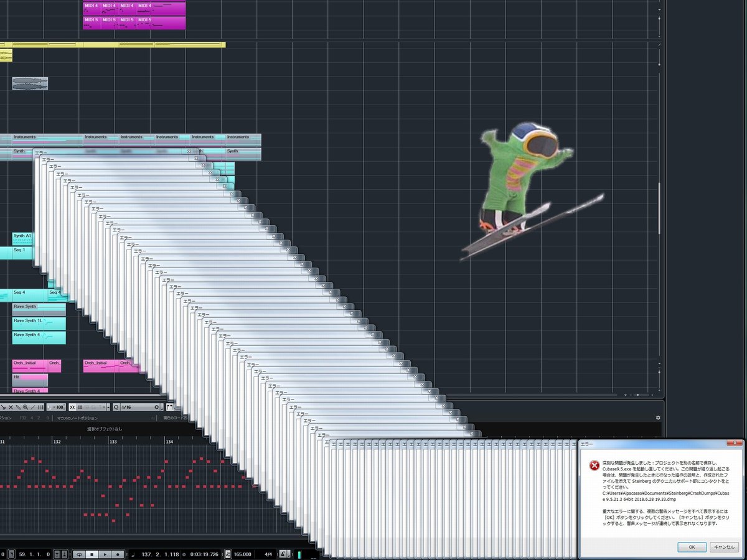Select the Mute tool in key editor

pyautogui.click(x=11, y=407)
